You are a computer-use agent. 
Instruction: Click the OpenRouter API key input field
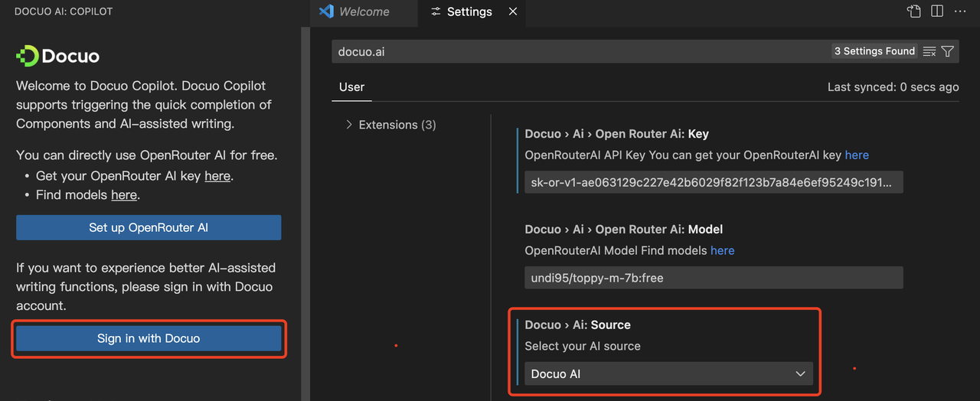pyautogui.click(x=714, y=182)
